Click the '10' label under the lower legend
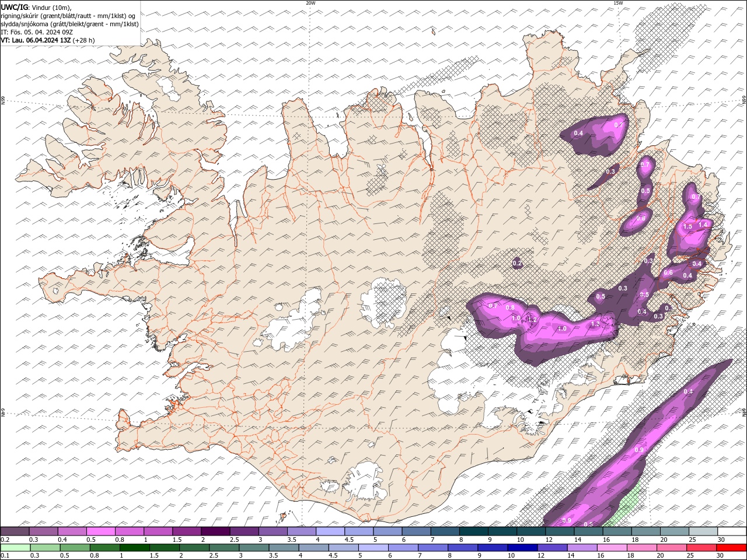The width and height of the screenshot is (747, 560). pos(511,556)
